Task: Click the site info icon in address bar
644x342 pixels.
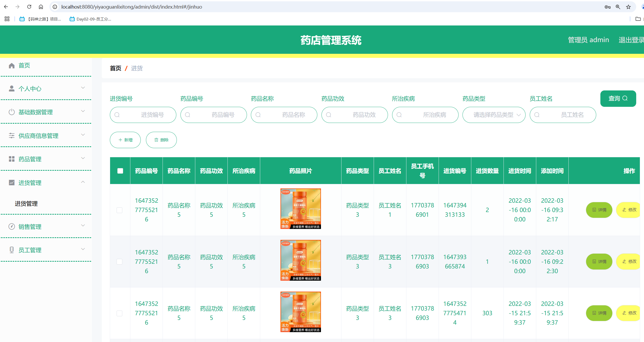Action: pos(55,7)
